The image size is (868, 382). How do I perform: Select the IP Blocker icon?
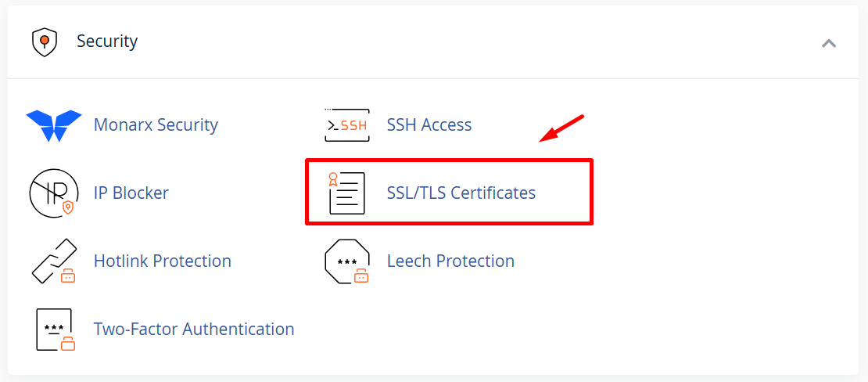click(x=54, y=193)
